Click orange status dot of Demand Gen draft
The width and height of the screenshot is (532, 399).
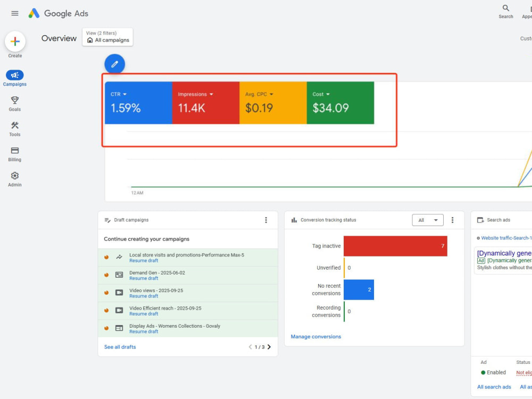click(x=106, y=275)
